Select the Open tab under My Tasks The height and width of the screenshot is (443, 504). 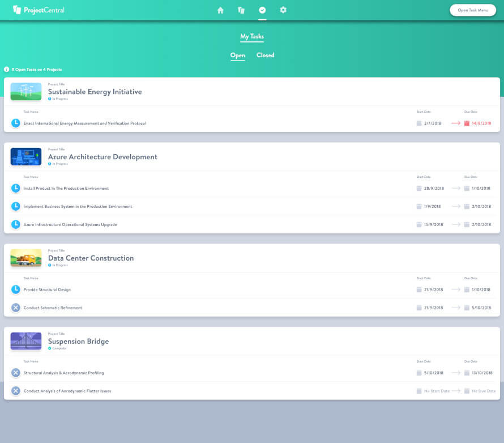click(x=237, y=55)
